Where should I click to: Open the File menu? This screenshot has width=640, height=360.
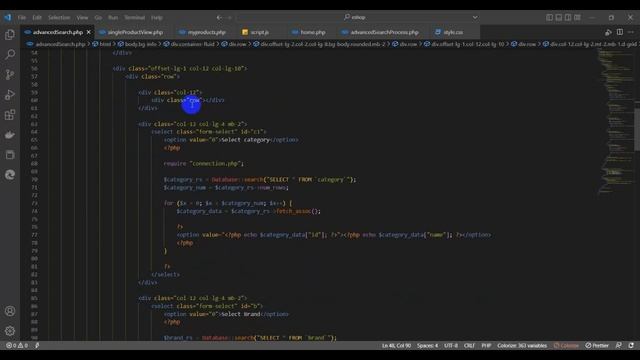pyautogui.click(x=22, y=18)
